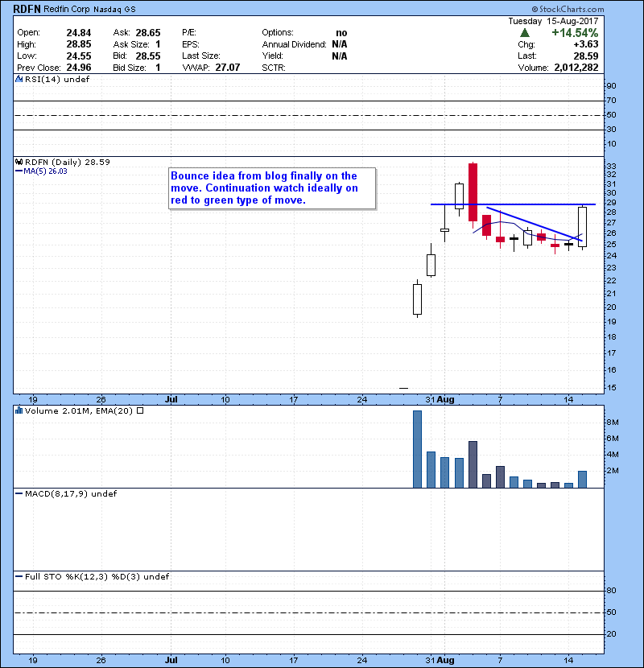Screen dimensions: 644x668
Task: Click the MA(5) 26.03 legend text
Action: [x=46, y=171]
